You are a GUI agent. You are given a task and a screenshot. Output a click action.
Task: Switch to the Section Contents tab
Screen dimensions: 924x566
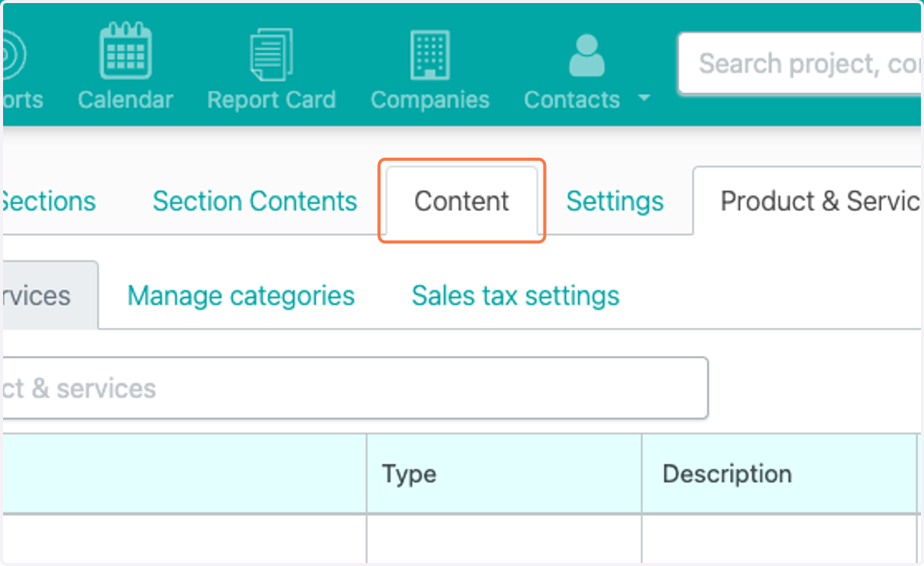pos(255,201)
